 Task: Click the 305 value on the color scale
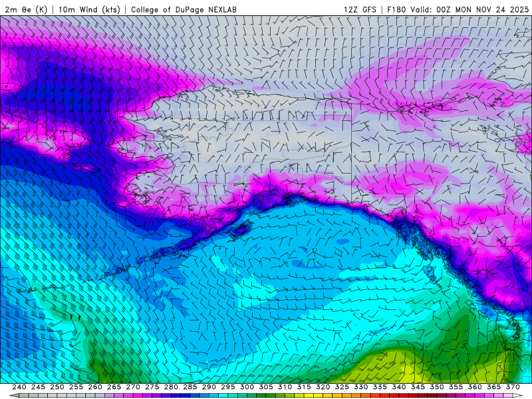tap(266, 387)
